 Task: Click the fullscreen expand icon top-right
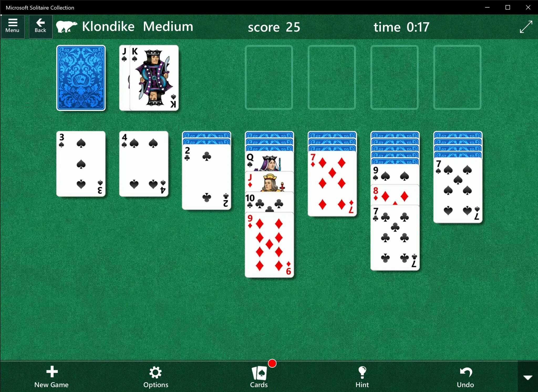[x=525, y=26]
